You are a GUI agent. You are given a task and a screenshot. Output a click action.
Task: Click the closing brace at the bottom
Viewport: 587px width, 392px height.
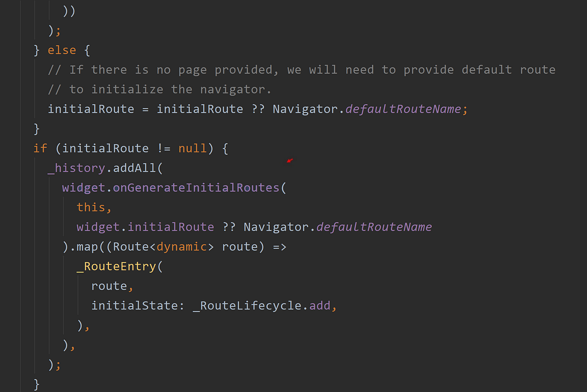(36, 384)
